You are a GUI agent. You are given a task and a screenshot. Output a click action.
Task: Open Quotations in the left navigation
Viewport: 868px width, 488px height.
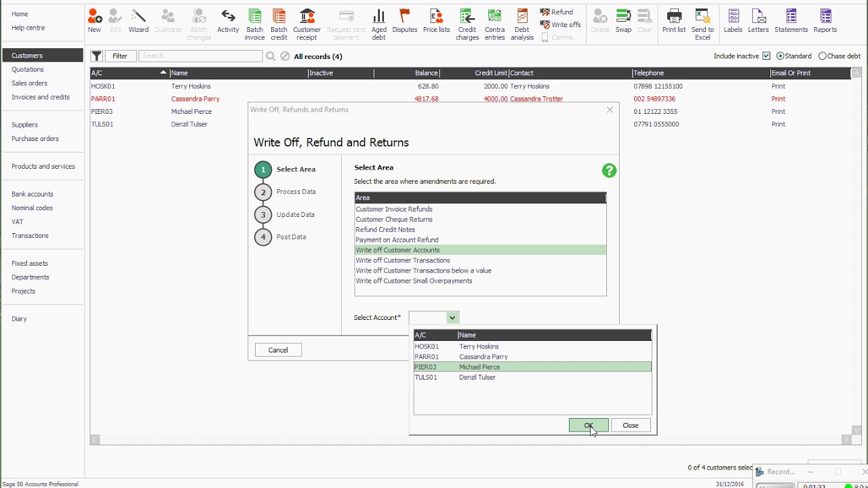point(28,69)
